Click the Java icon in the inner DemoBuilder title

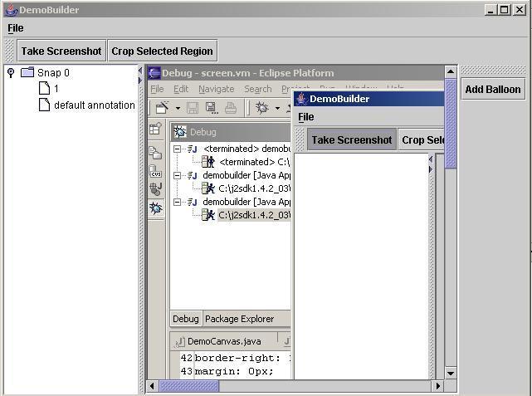click(x=301, y=99)
